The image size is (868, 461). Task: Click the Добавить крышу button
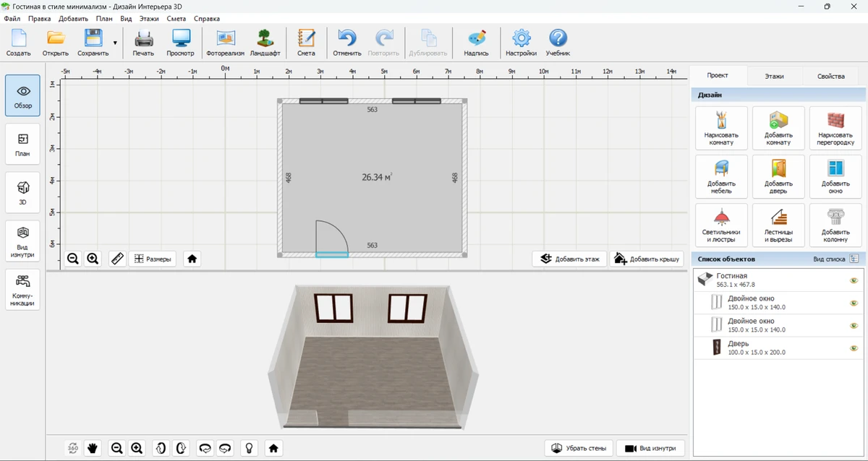tap(647, 259)
